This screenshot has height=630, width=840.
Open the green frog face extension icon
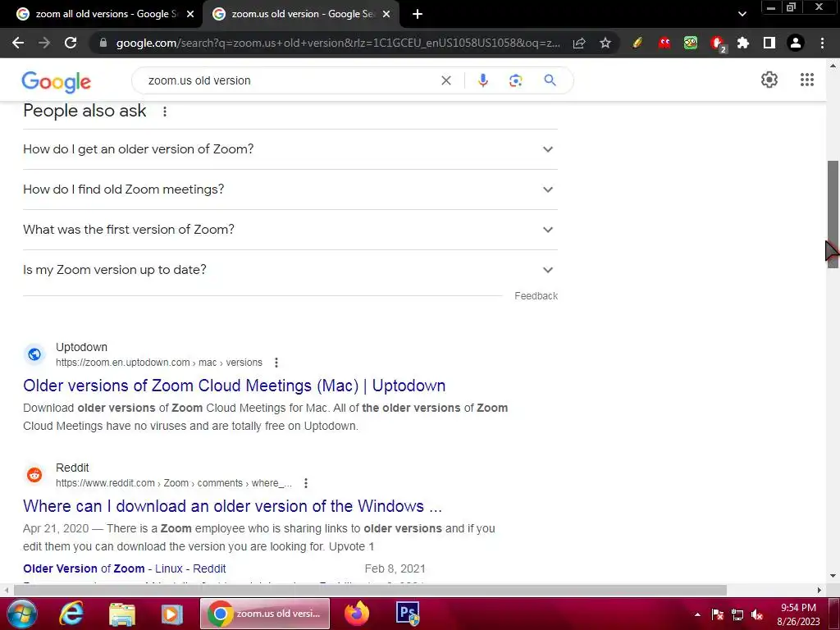pyautogui.click(x=691, y=43)
